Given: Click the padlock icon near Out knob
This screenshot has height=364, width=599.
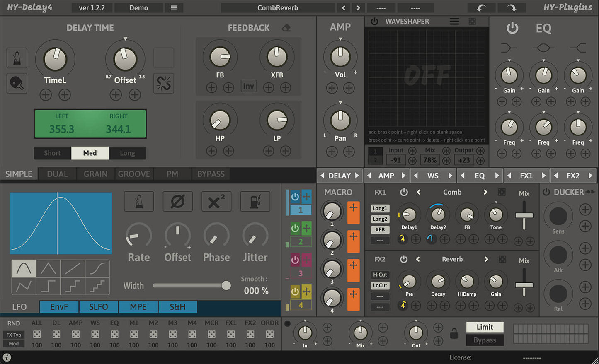Looking at the screenshot, I should pos(454,333).
